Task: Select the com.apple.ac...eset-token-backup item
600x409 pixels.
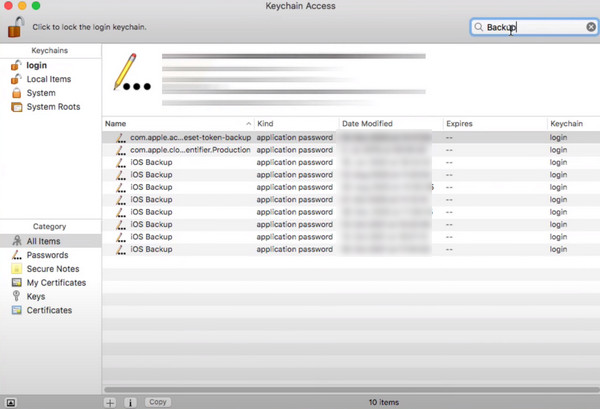Action: tap(351, 137)
